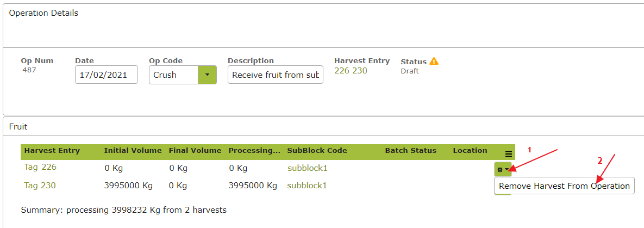Click the gear icon for Tag 226
Viewport: 644px width, 228px height.
pyautogui.click(x=503, y=169)
